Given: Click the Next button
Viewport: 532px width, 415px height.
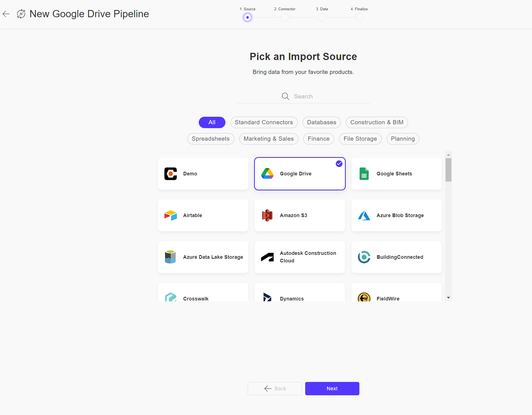Looking at the screenshot, I should click(332, 388).
